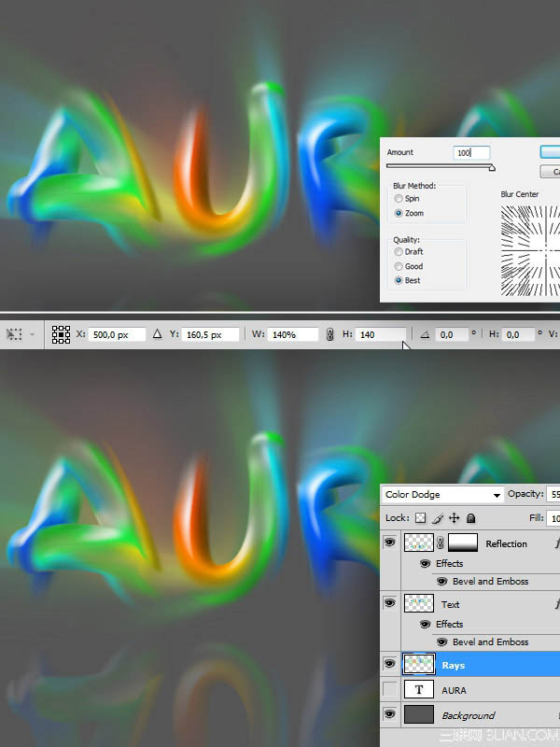
Task: Click the Amount slider handle in Radial Blur
Action: [492, 167]
